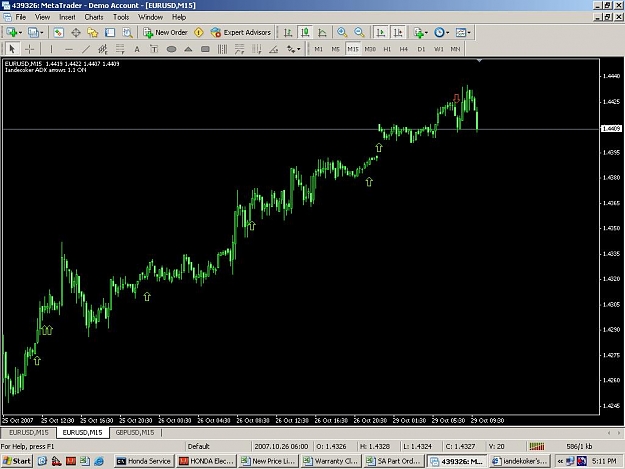The height and width of the screenshot is (469, 625).
Task: Open the Insert menu
Action: click(x=67, y=17)
